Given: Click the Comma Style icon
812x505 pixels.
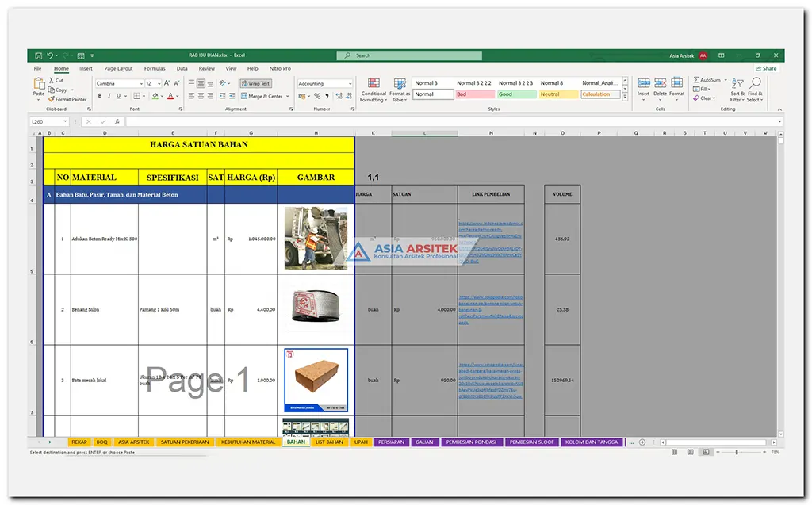Looking at the screenshot, I should [327, 97].
